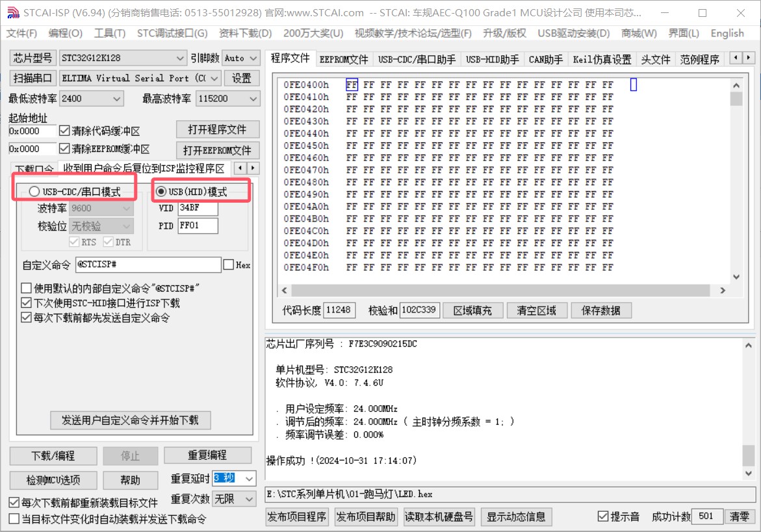Toggle the Hex checkbox for custom command
Screen dimensions: 761x532
click(229, 264)
